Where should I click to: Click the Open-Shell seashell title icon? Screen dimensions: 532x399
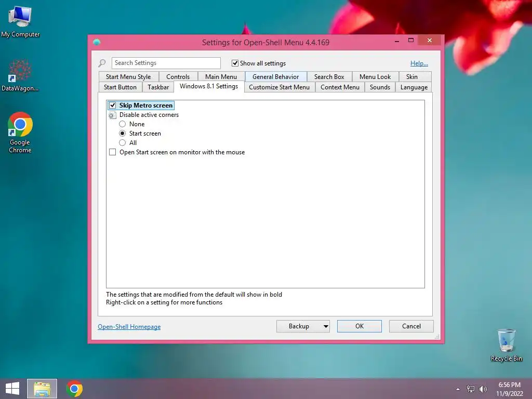pyautogui.click(x=97, y=42)
